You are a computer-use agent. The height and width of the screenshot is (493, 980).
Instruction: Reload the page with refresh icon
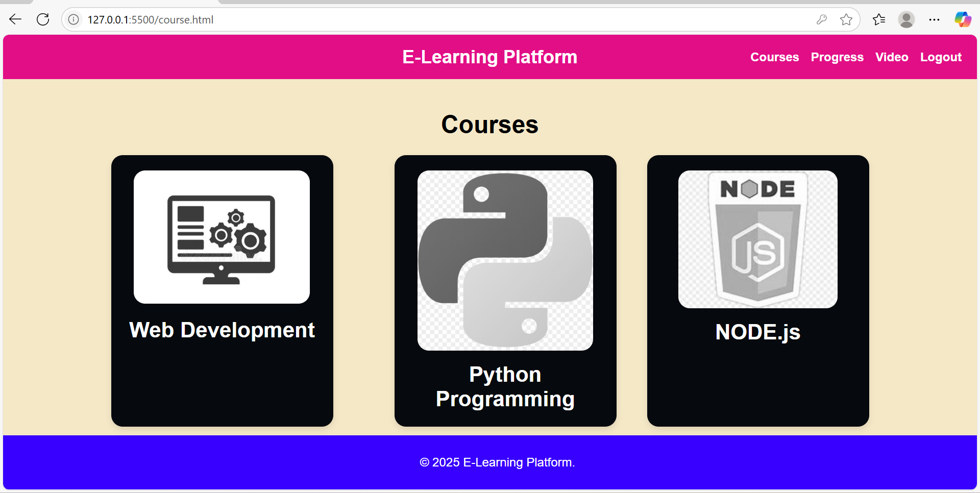(x=43, y=19)
